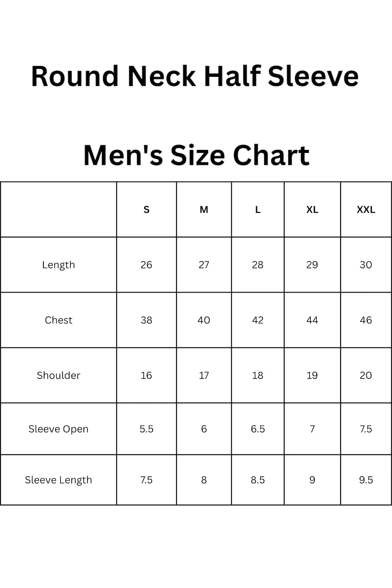Click the L size column header
The image size is (392, 588).
[258, 209]
